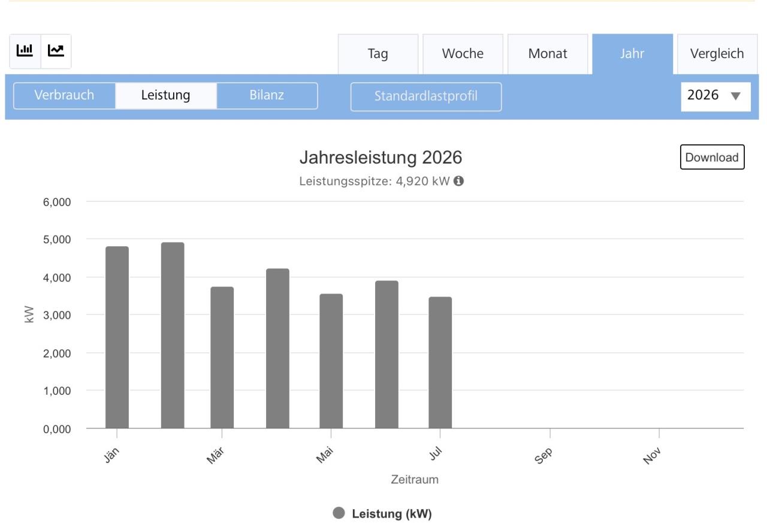Click the Download button
Screen dimensions: 767x532
(712, 158)
